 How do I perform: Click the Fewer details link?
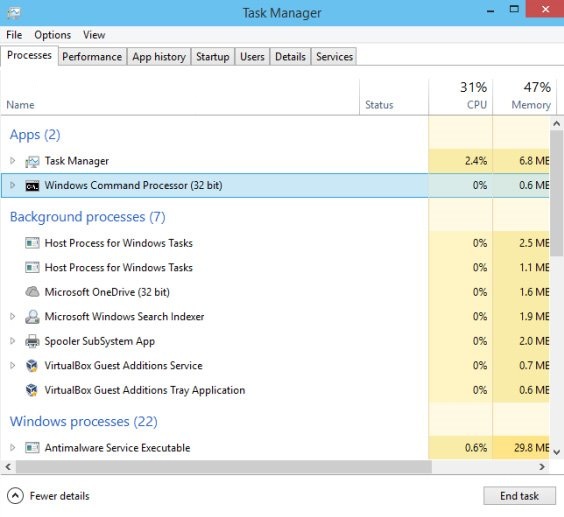(x=59, y=496)
